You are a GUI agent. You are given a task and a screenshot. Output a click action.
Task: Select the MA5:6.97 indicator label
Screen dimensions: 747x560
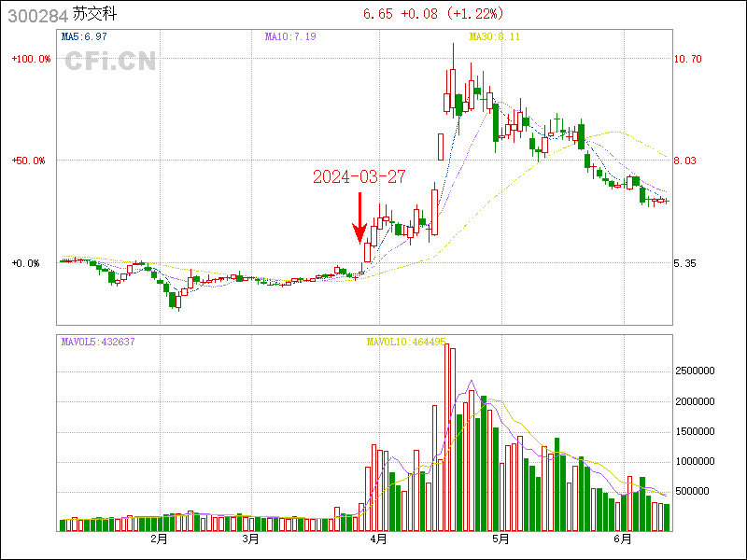[84, 36]
